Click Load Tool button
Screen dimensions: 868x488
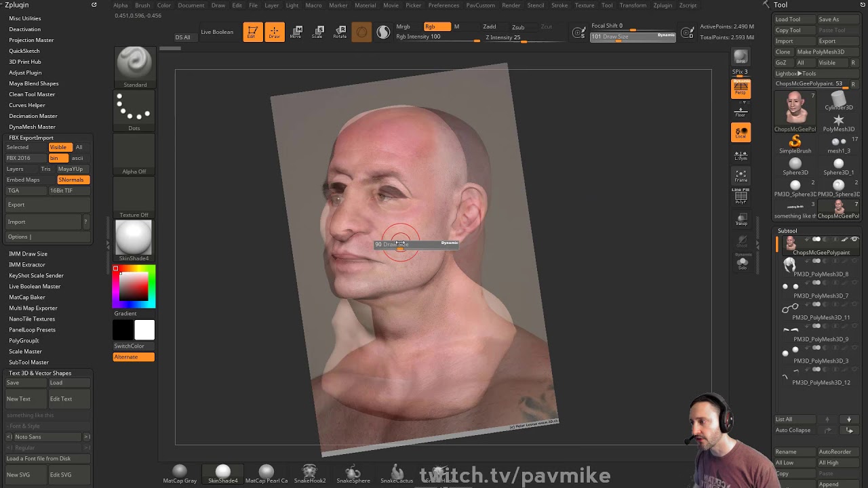tap(795, 19)
